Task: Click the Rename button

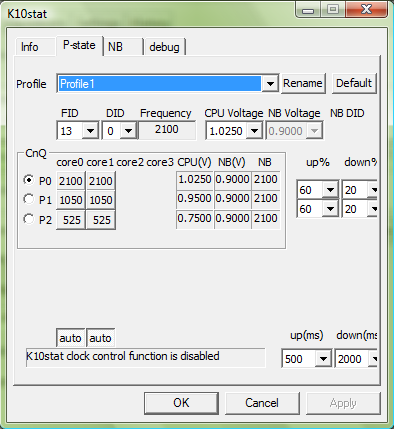Action: 303,83
